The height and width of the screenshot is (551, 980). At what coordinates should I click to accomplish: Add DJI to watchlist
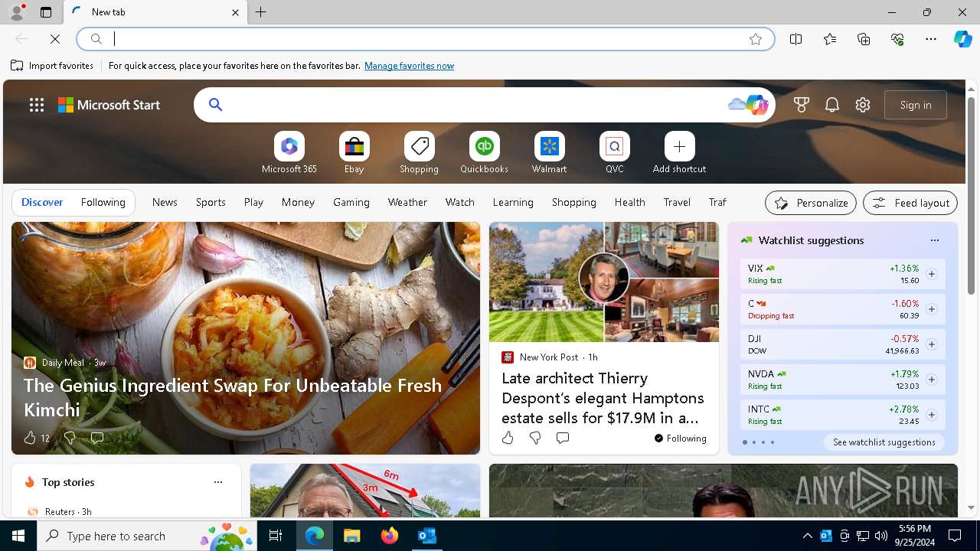(x=932, y=344)
